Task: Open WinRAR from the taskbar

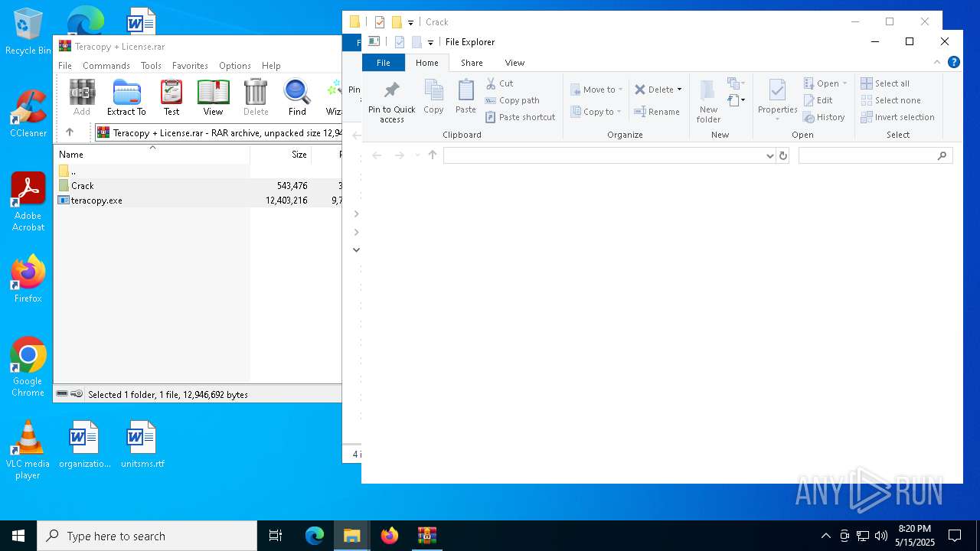Action: point(426,536)
